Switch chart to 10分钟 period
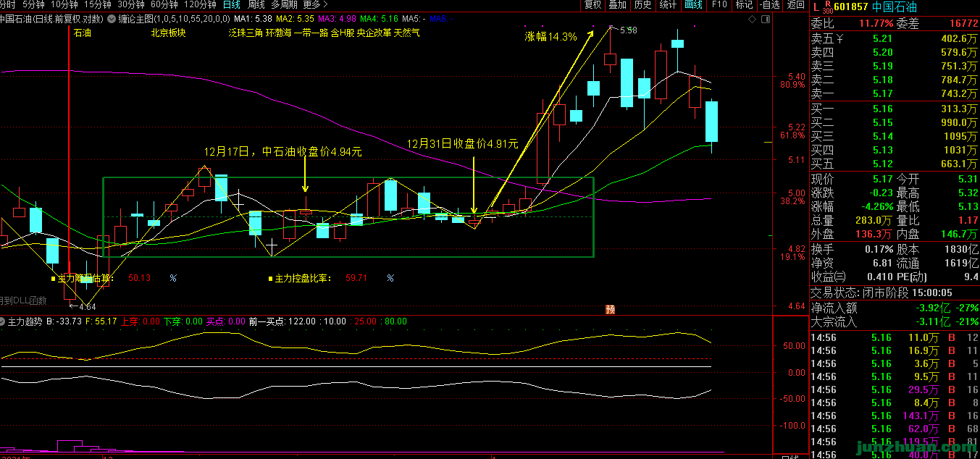This screenshot has height=459, width=980. click(x=64, y=4)
